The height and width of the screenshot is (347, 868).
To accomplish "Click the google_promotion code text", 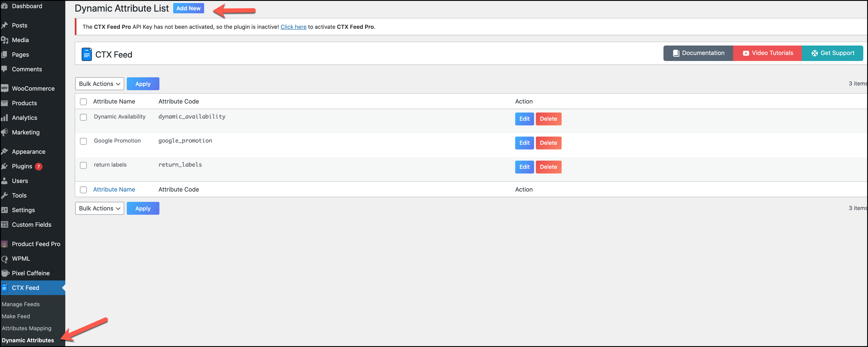I will pos(185,140).
